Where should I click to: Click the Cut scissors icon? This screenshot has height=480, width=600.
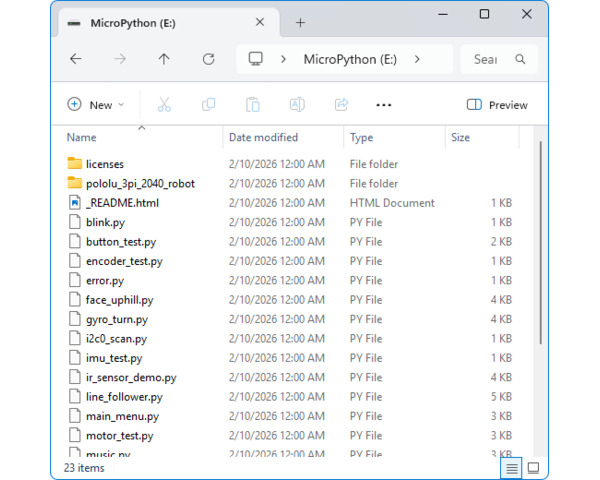[x=164, y=104]
